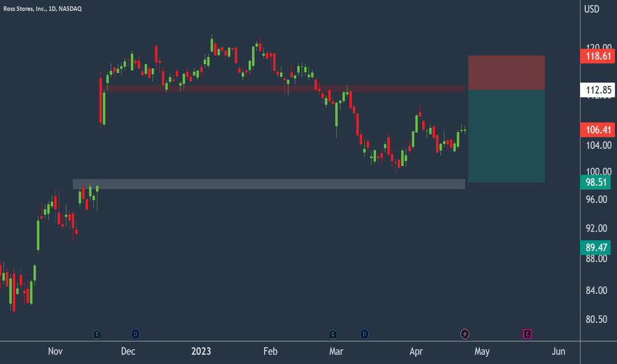Click the November earnings marker icon
Screen dimensions: 617x364
pyautogui.click(x=97, y=334)
